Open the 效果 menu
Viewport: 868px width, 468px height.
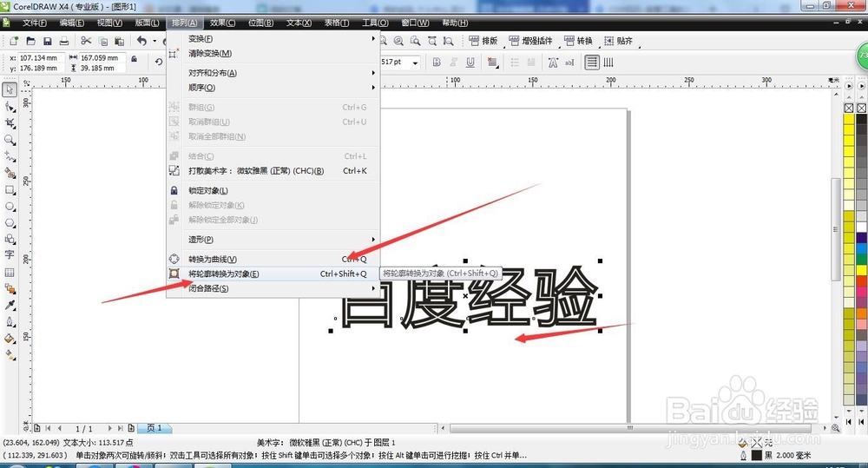pyautogui.click(x=222, y=23)
